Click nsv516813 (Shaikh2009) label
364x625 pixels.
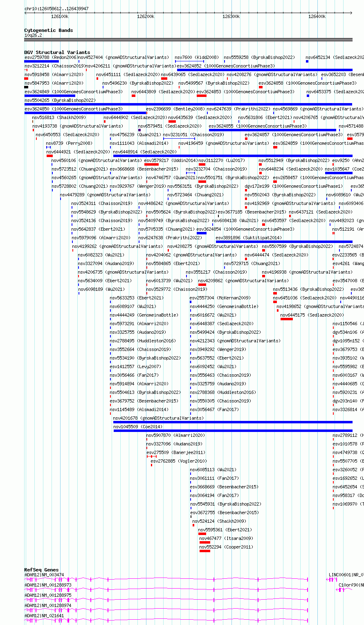[x=59, y=117]
